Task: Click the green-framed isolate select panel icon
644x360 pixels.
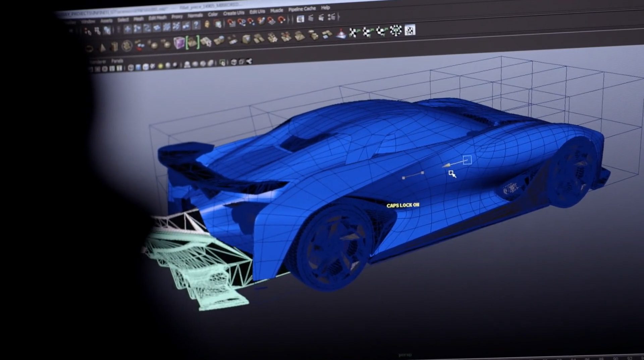Action: click(222, 62)
